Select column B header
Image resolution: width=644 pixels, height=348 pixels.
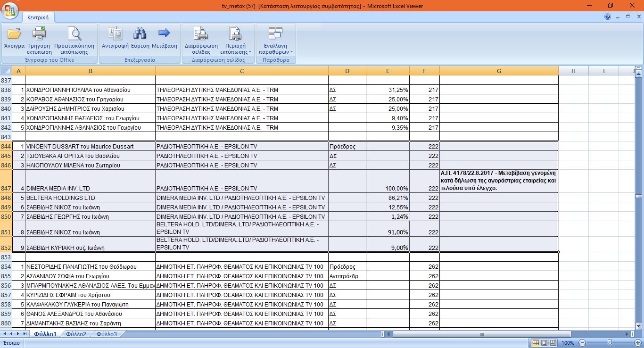click(90, 71)
